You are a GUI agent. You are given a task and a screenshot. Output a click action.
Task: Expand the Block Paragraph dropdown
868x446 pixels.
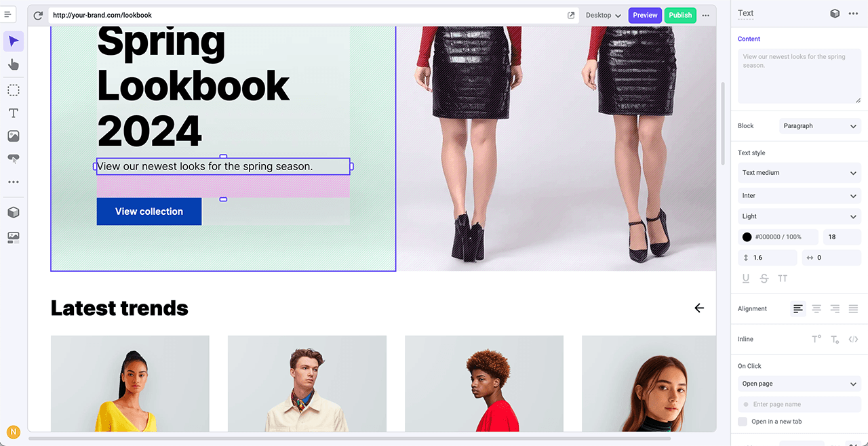(820, 126)
